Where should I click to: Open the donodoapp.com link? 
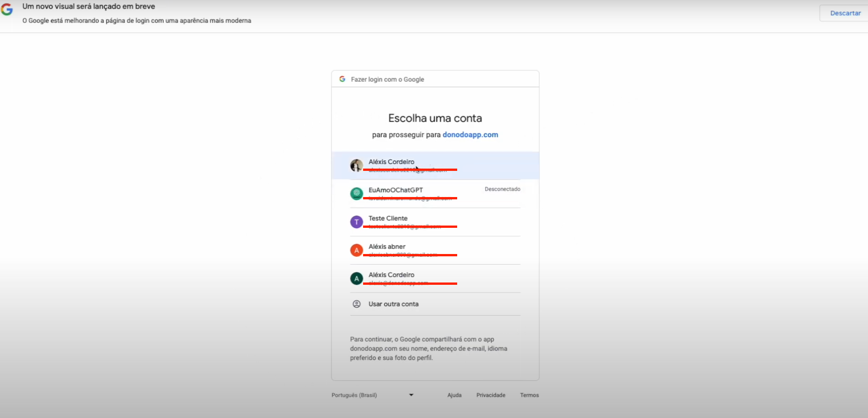click(x=470, y=135)
